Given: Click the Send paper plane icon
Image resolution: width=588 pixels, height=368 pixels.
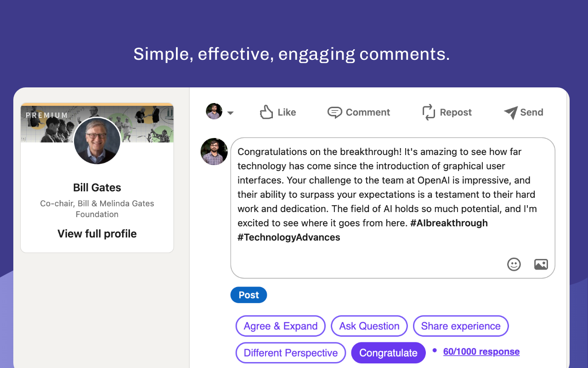Looking at the screenshot, I should [x=510, y=112].
